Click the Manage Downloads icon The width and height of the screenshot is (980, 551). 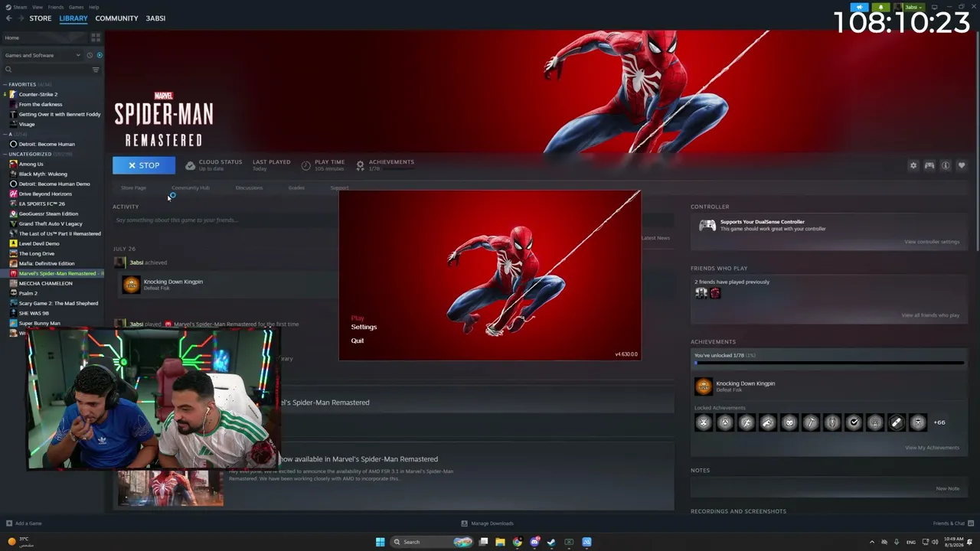pyautogui.click(x=464, y=523)
